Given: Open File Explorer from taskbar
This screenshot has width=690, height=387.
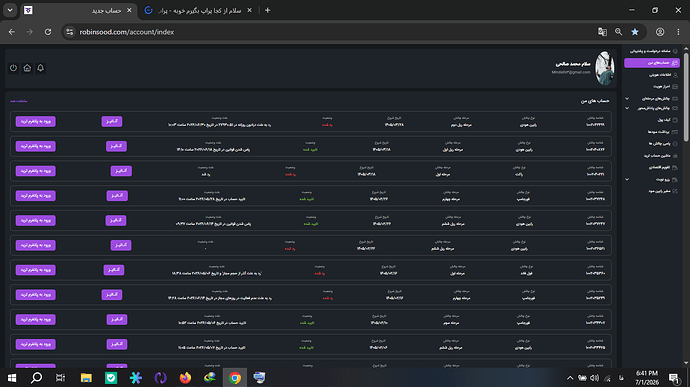Looking at the screenshot, I should point(86,378).
